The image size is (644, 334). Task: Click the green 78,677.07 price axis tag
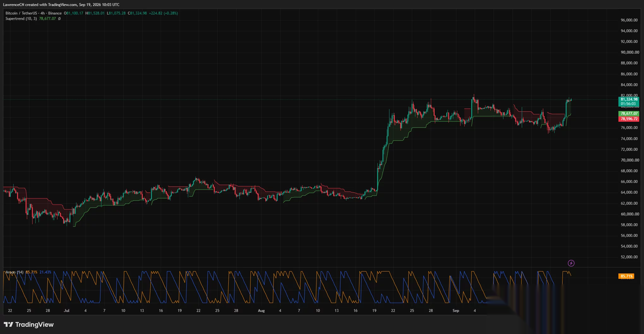(629, 114)
